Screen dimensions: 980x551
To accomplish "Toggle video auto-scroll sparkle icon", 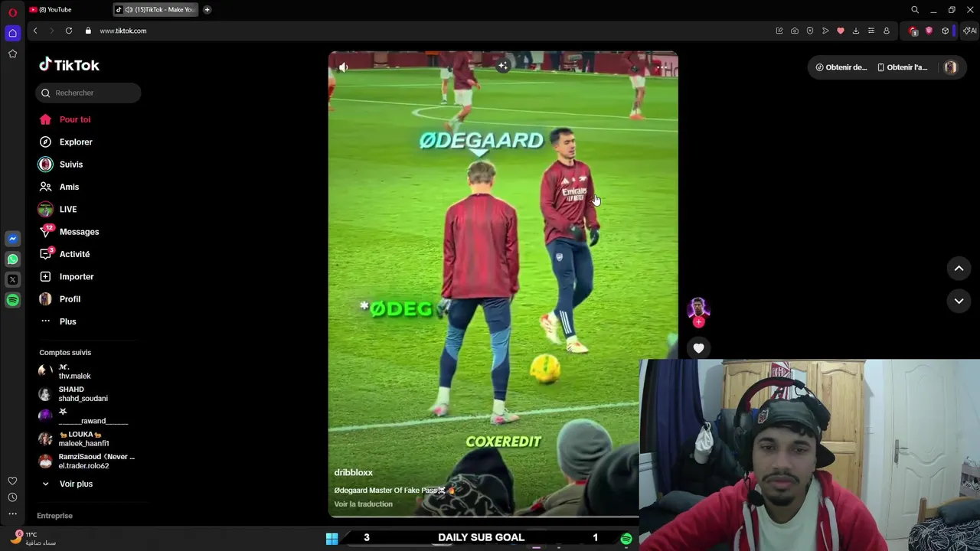I will coord(503,66).
